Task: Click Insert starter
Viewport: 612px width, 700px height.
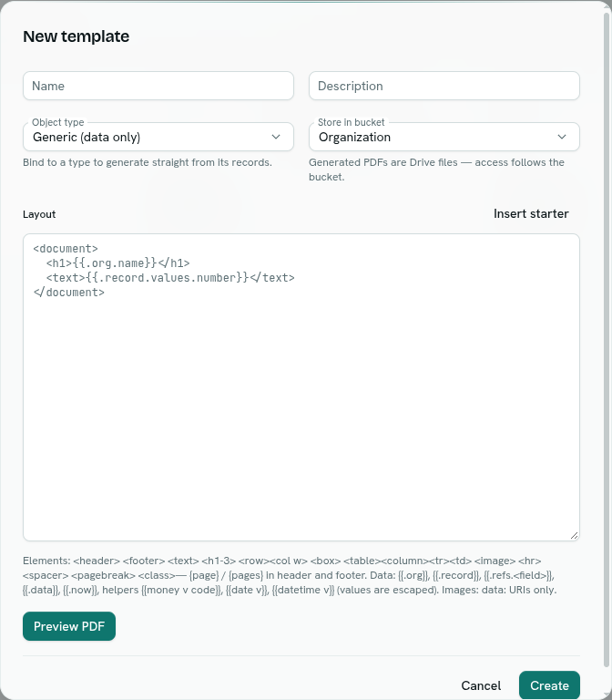Action: click(531, 214)
